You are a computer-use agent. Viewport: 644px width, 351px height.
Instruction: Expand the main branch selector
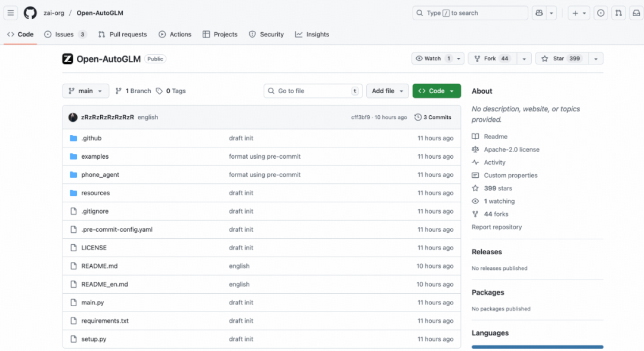(x=85, y=91)
